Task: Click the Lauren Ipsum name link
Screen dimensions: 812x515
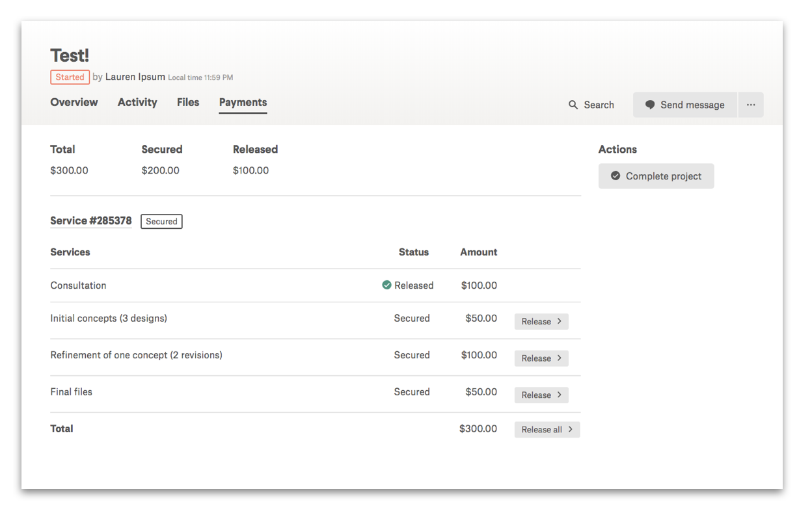Action: [x=135, y=77]
